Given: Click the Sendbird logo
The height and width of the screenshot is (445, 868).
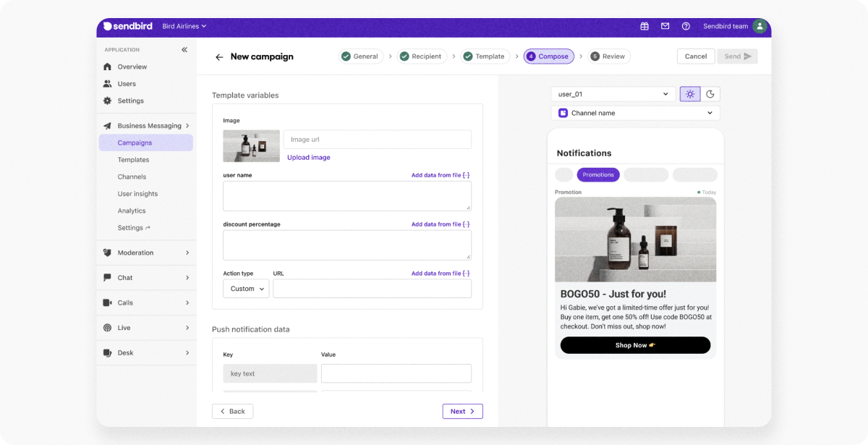Looking at the screenshot, I should pyautogui.click(x=127, y=26).
